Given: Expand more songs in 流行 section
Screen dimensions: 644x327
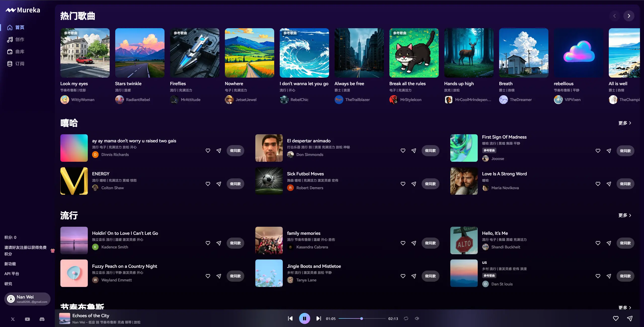Looking at the screenshot, I should pyautogui.click(x=625, y=215).
